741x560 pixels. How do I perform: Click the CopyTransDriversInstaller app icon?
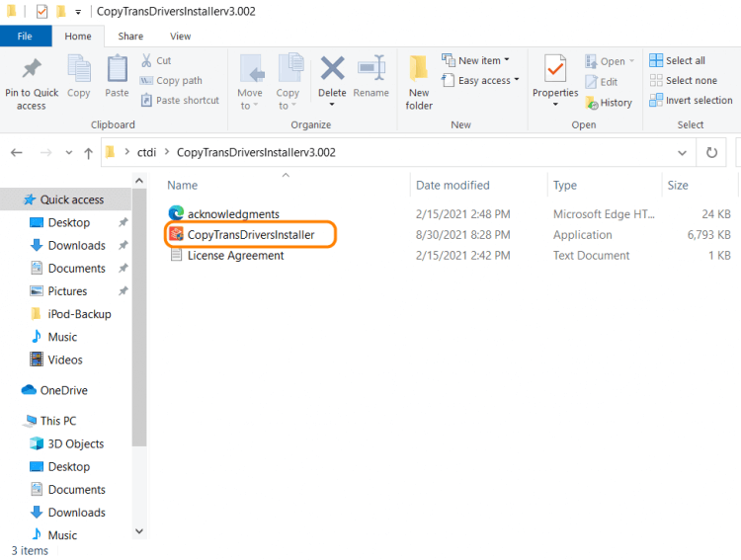176,234
